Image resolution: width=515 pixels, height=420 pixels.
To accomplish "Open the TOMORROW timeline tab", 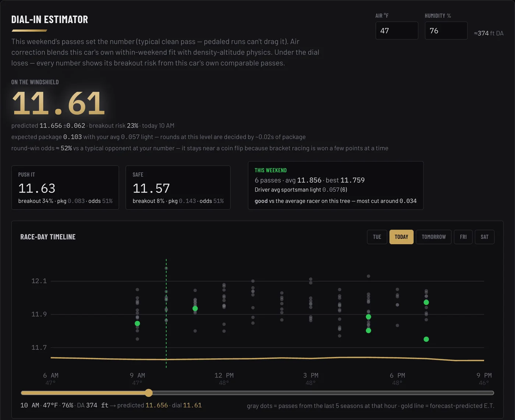I will point(434,237).
